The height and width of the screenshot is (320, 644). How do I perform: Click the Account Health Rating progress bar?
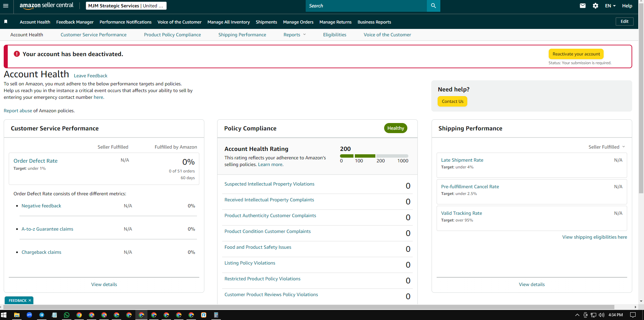click(374, 156)
